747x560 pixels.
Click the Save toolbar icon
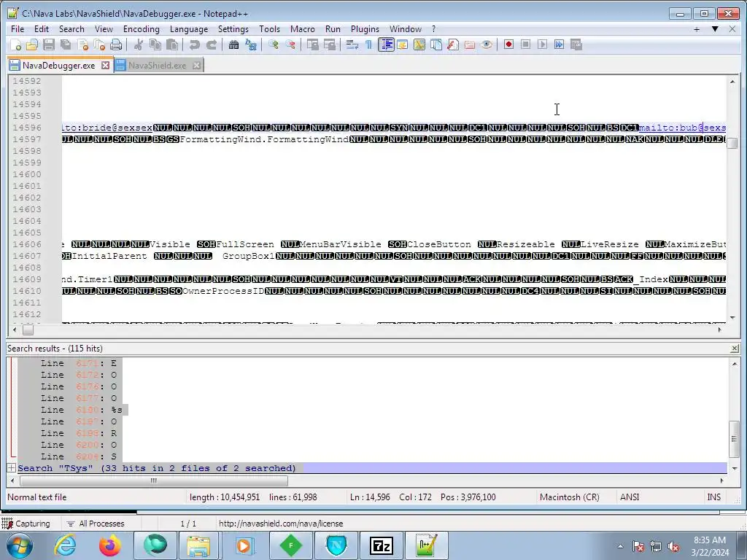(x=49, y=44)
